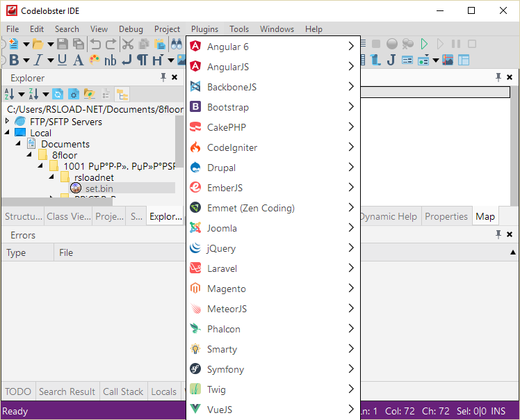520x420 pixels.
Task: Click the scroll list icon
Action: [375, 60]
